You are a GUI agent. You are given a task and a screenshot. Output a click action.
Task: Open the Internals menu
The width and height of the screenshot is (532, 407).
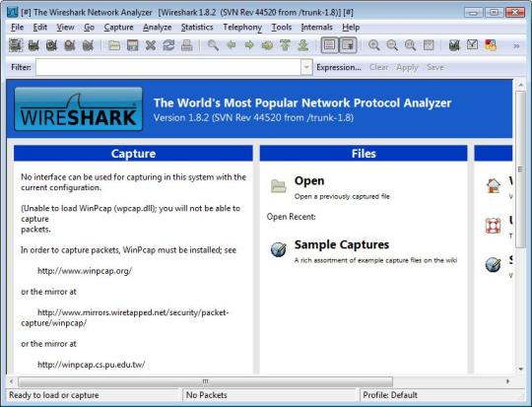tap(316, 28)
